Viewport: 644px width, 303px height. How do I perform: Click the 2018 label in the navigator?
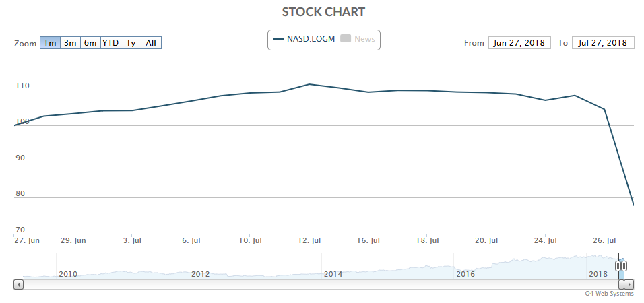598,274
